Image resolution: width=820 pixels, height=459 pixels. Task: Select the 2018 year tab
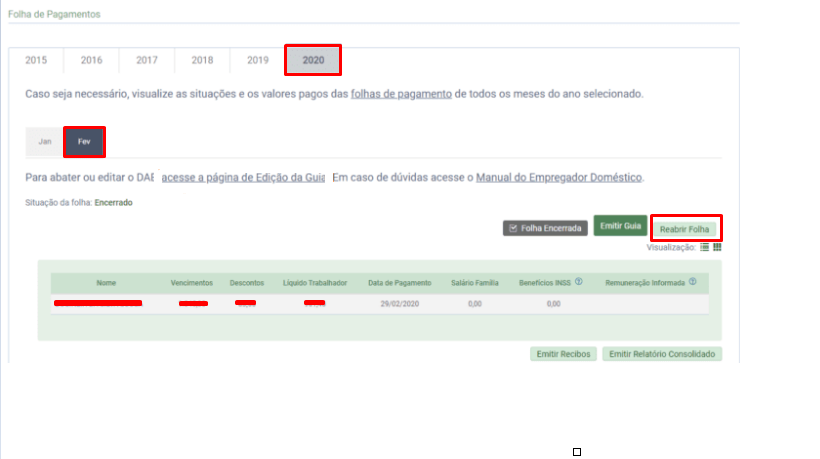click(x=202, y=60)
